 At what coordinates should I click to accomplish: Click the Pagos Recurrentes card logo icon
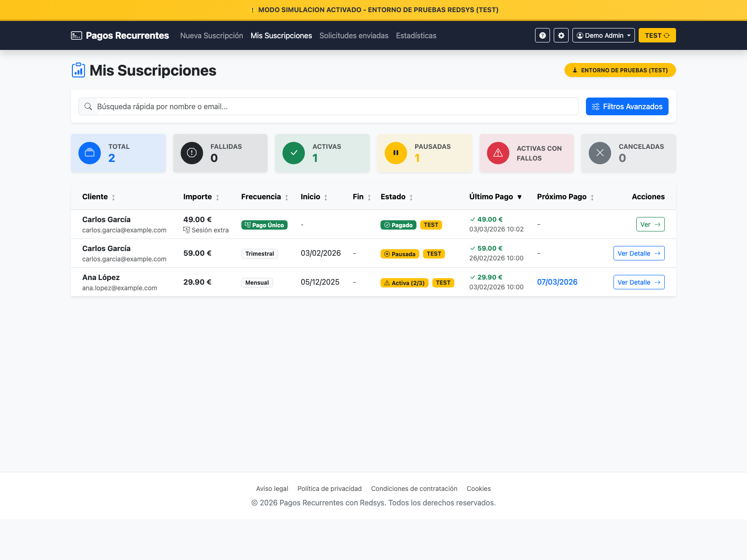pyautogui.click(x=76, y=35)
